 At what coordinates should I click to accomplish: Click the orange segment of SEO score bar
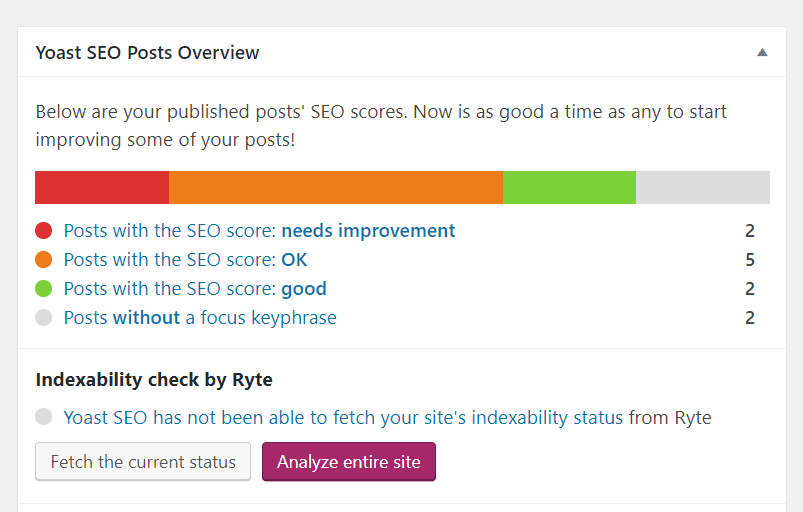(336, 187)
